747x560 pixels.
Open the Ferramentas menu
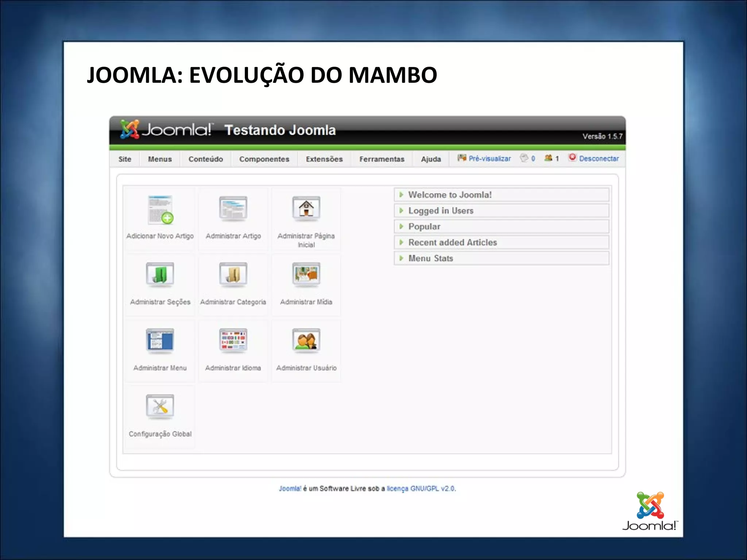[x=382, y=159]
